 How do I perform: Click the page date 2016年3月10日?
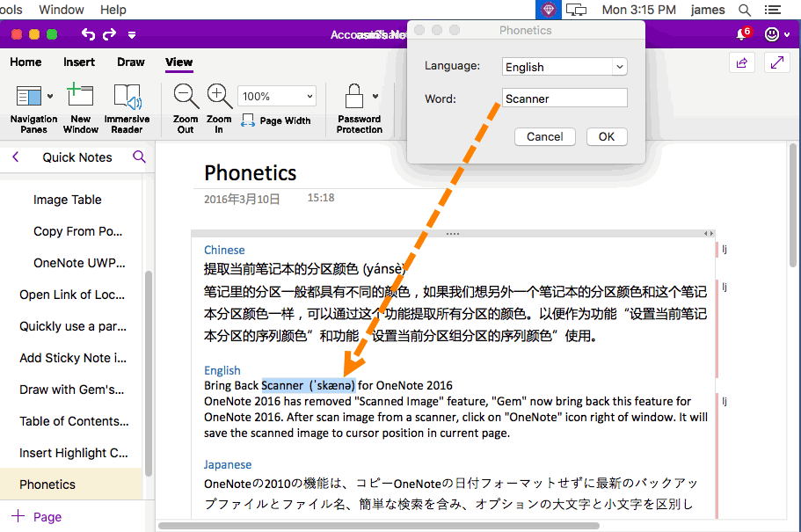[242, 200]
